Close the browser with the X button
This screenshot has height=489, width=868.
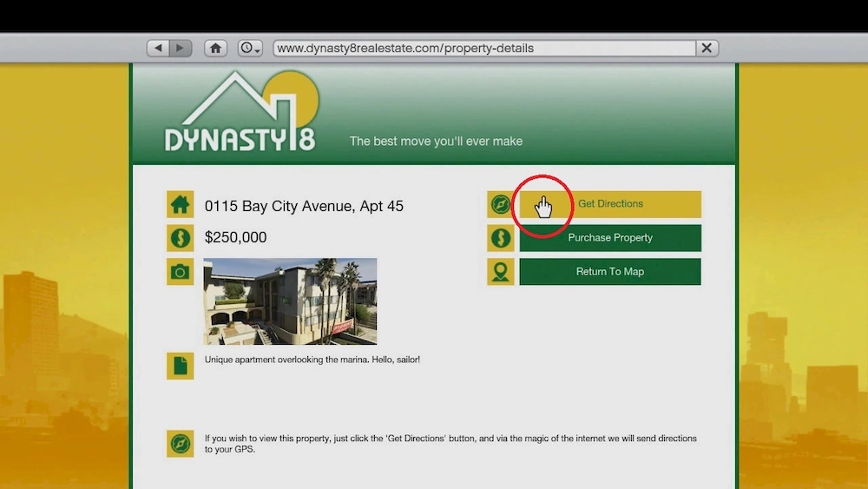tap(707, 49)
